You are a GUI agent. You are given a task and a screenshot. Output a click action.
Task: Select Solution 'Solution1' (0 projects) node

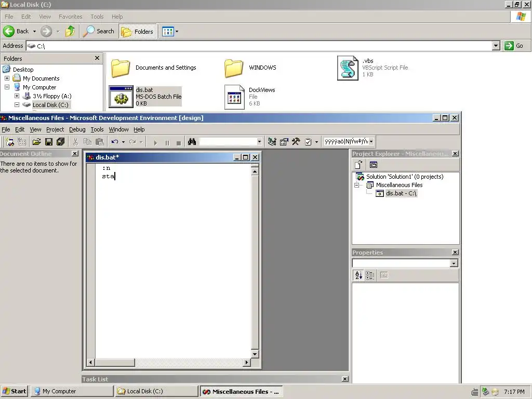point(405,177)
